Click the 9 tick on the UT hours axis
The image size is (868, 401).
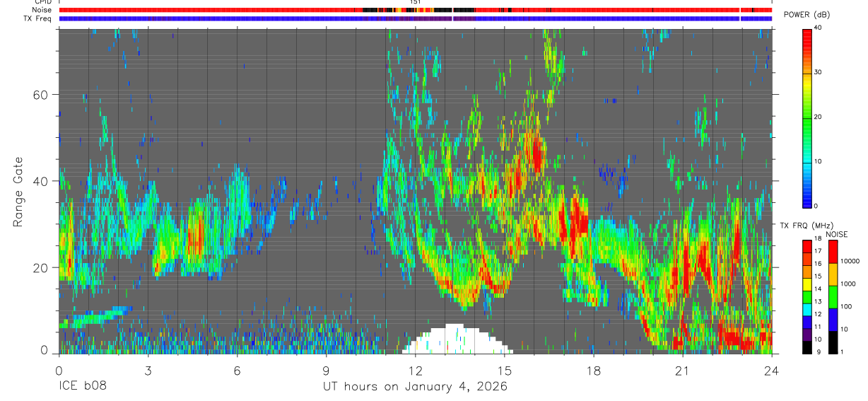coord(326,370)
